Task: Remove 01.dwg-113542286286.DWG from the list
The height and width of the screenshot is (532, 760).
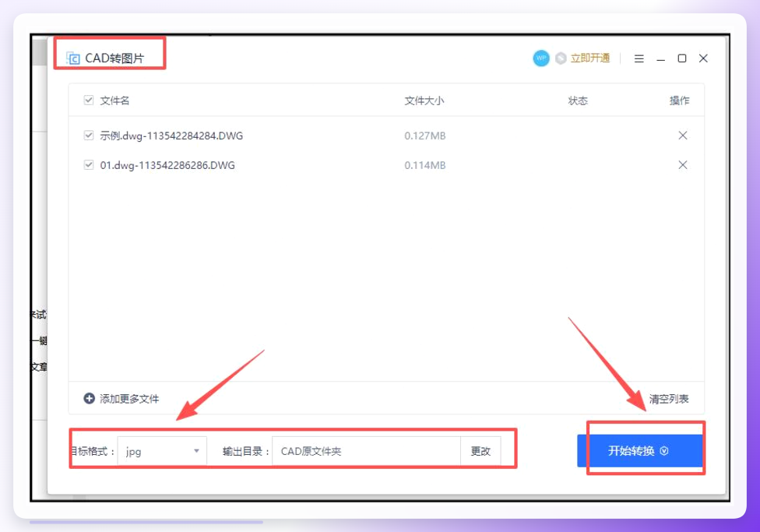Action: point(682,165)
